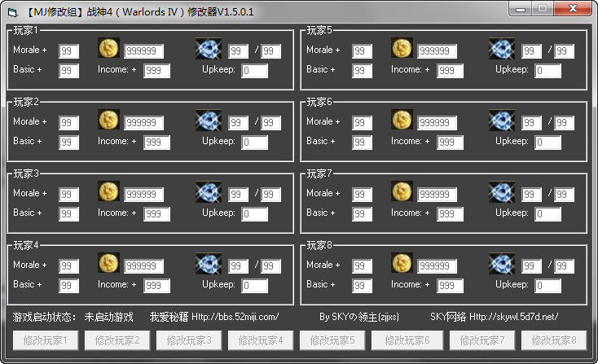Image resolution: width=598 pixels, height=364 pixels.
Task: Click the gold coin icon for 玩家1
Action: point(108,48)
